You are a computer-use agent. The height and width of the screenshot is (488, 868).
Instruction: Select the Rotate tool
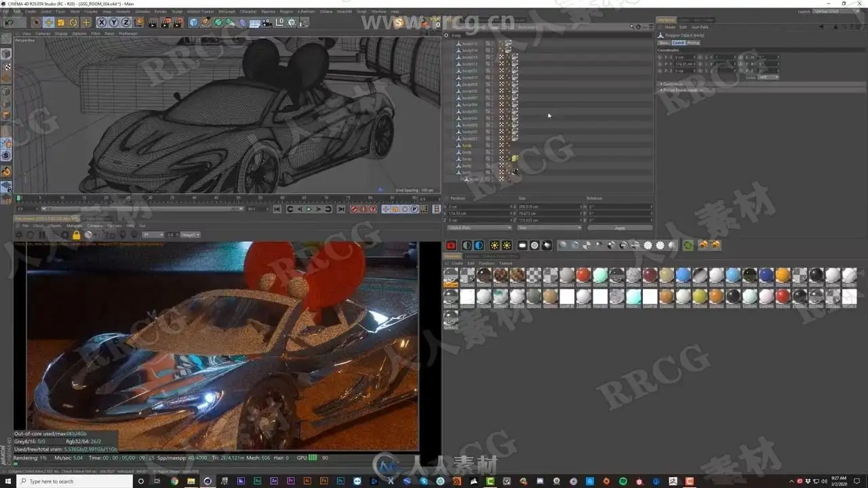click(73, 22)
